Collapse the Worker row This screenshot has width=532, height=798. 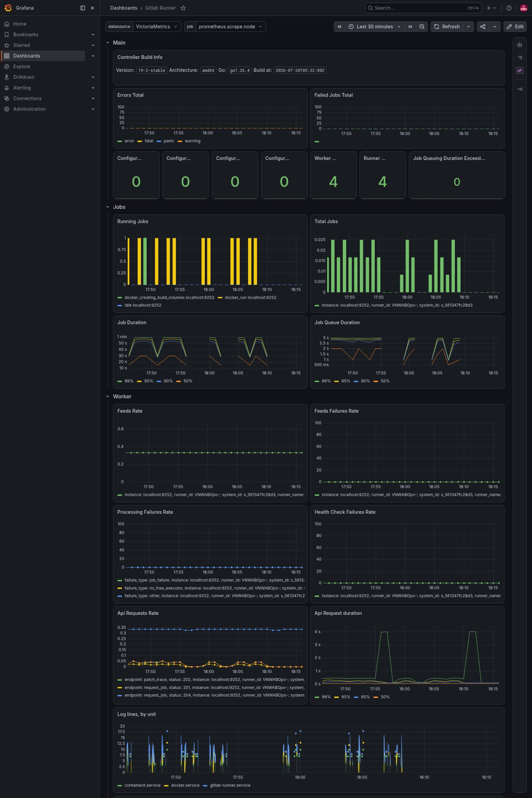click(x=108, y=397)
